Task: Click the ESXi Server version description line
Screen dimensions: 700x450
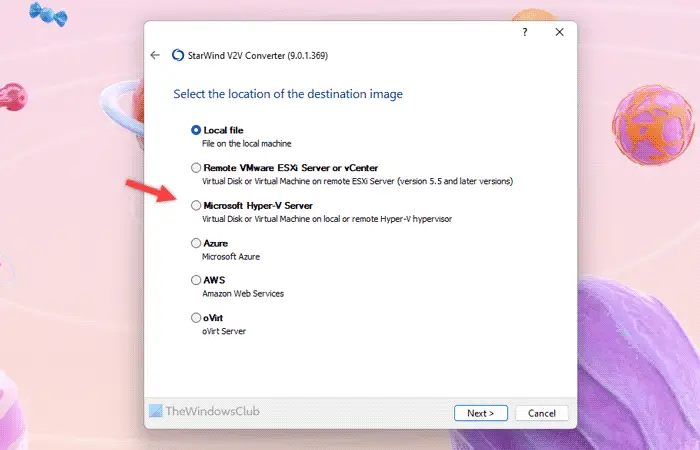Action: [x=357, y=181]
